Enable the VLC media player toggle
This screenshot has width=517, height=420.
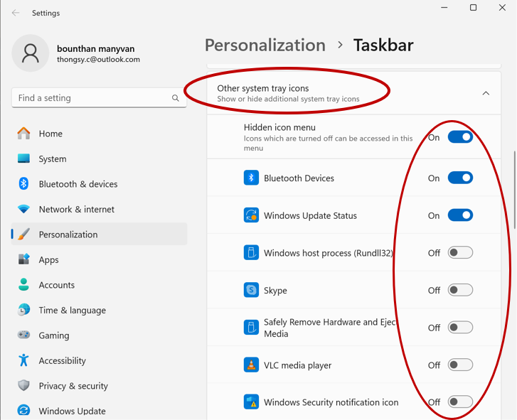[460, 365]
